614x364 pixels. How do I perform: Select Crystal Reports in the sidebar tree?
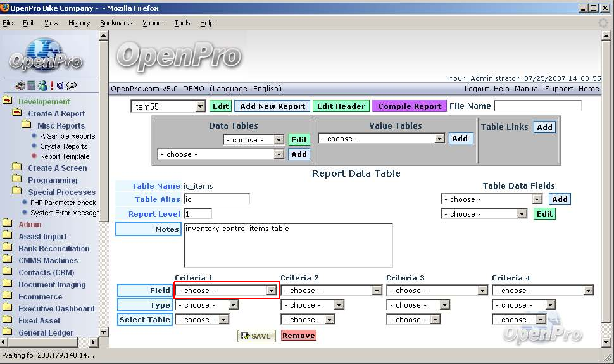click(x=63, y=146)
